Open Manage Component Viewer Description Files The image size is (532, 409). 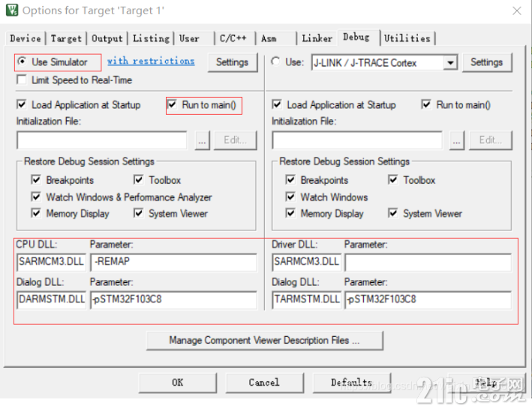[265, 341]
